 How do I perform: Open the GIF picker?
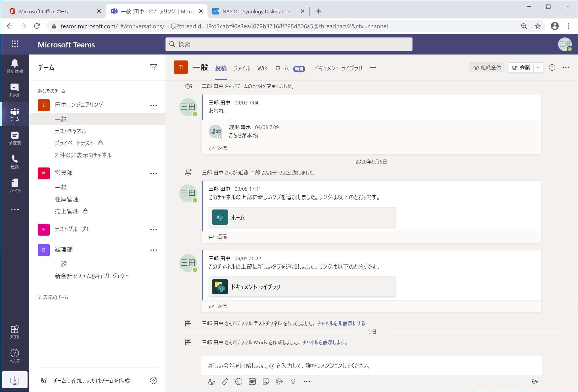click(x=252, y=381)
